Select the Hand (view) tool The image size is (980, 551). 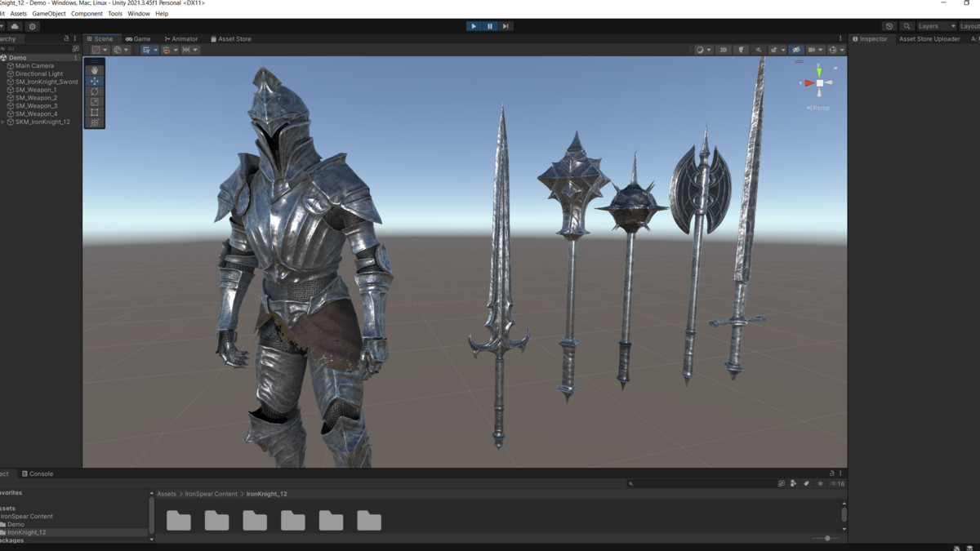pos(95,70)
